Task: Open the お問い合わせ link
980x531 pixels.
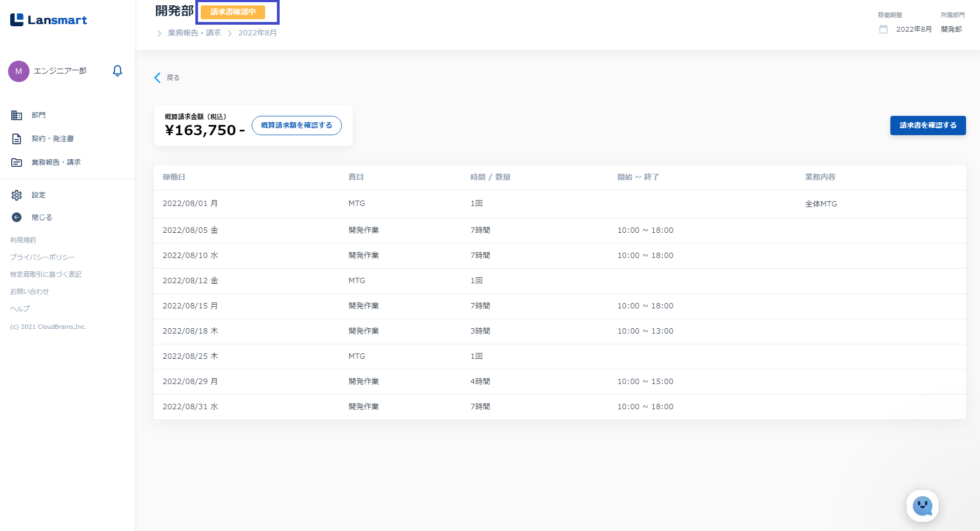Action: [x=30, y=292]
